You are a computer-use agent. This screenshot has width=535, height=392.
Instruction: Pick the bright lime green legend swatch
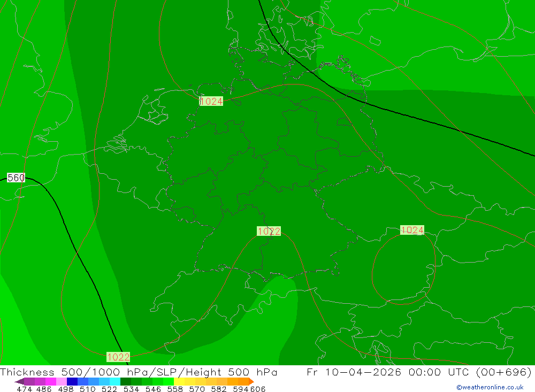(169, 381)
